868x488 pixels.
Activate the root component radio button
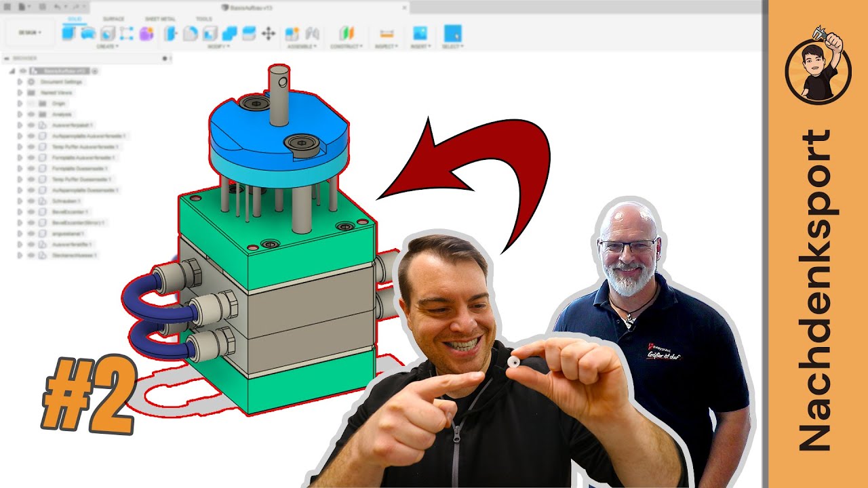(x=95, y=70)
